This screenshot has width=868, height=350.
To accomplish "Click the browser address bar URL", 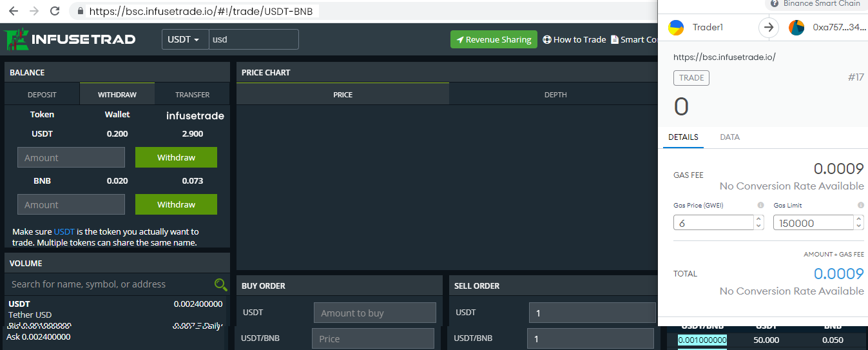I will tap(201, 11).
